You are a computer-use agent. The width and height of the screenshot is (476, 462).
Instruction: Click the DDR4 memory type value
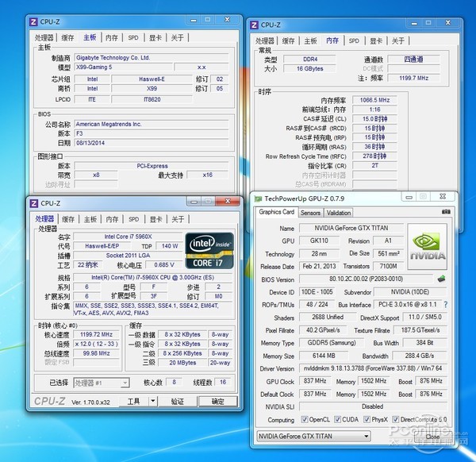click(310, 60)
